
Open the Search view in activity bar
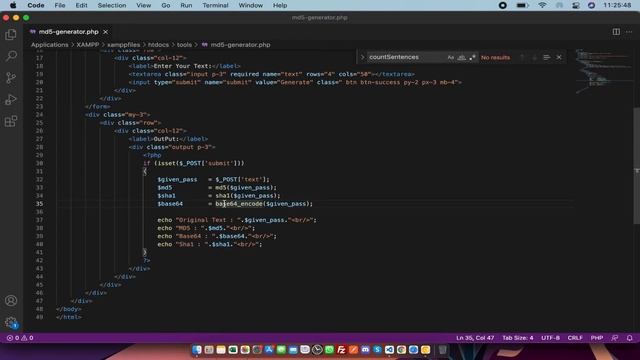[11, 56]
